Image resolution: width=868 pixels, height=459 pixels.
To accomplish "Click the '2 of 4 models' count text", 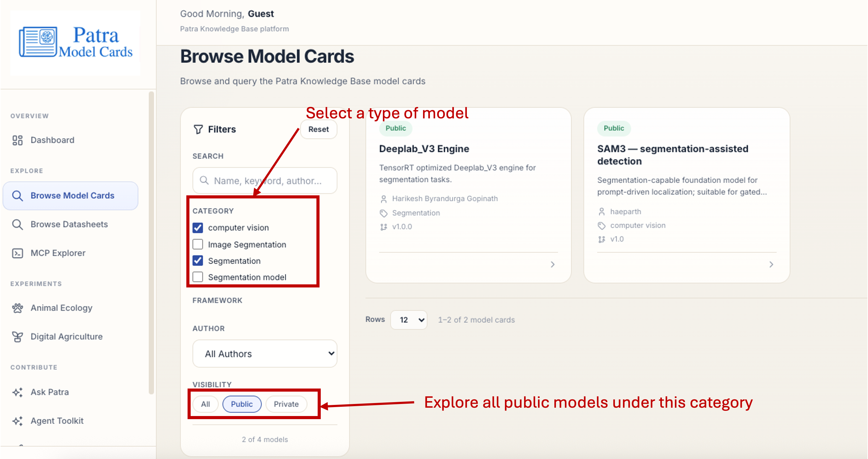I will (x=265, y=440).
